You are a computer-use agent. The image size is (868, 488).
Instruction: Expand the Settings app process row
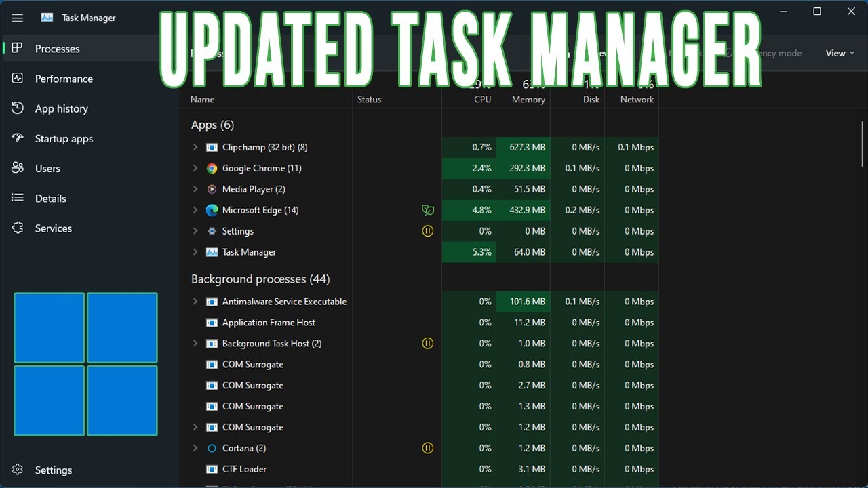(x=195, y=231)
